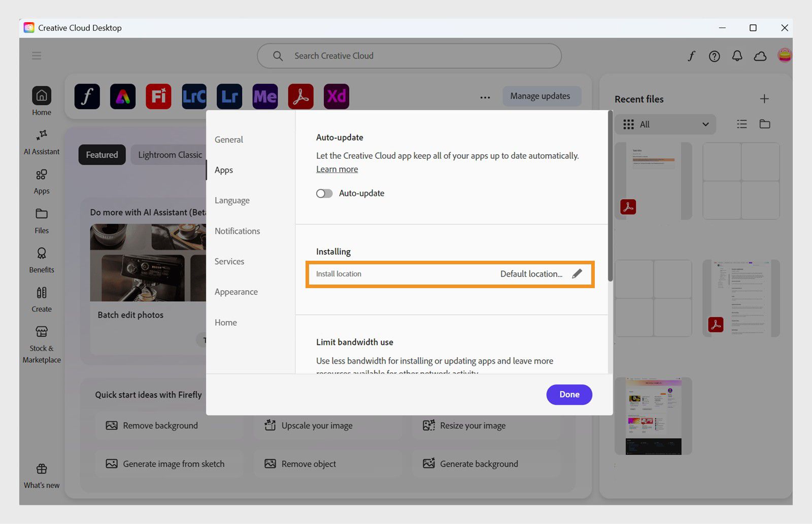Launch the Adobe Express app icon
This screenshot has height=524, width=812.
[x=123, y=96]
